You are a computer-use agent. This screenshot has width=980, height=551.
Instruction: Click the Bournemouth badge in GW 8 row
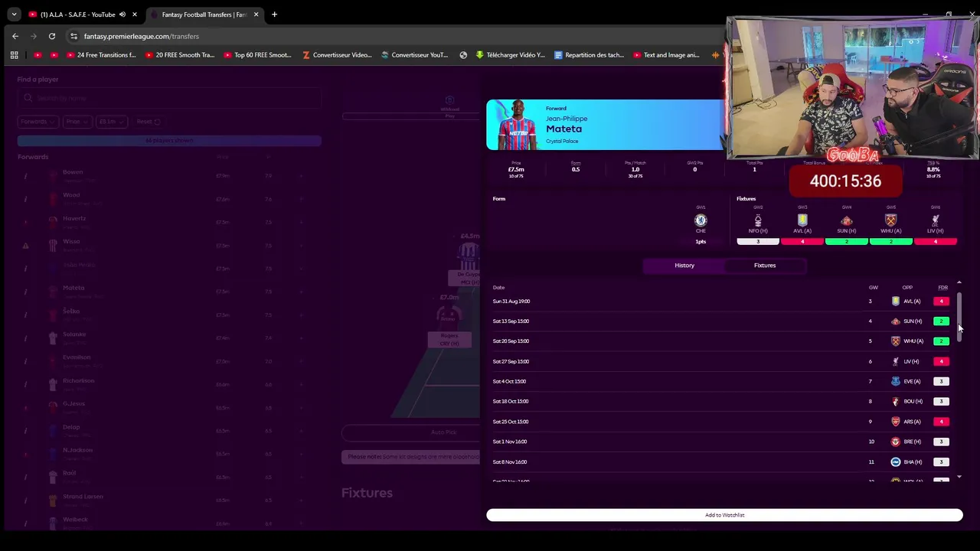click(x=896, y=401)
